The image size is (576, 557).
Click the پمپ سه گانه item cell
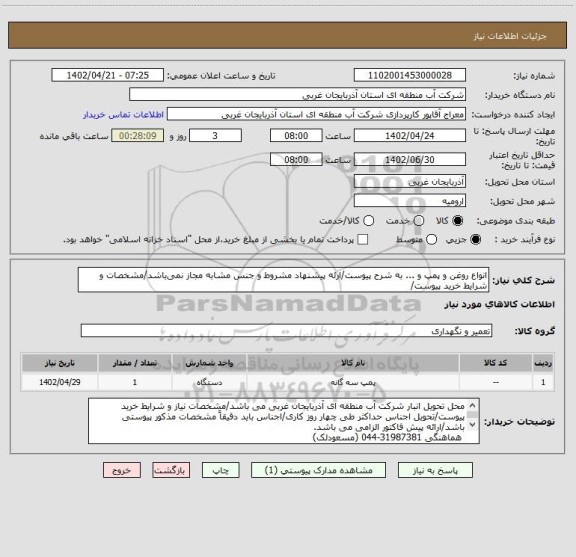[353, 382]
